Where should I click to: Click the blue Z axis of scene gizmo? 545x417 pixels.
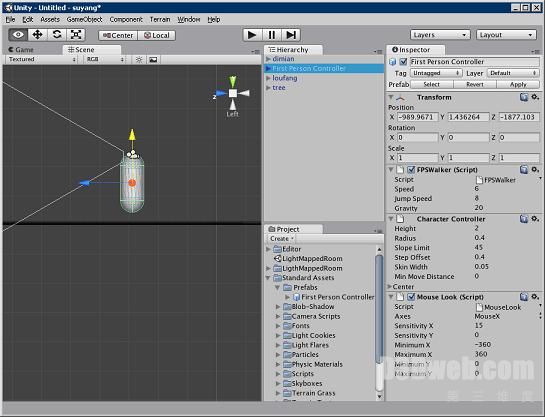point(221,93)
